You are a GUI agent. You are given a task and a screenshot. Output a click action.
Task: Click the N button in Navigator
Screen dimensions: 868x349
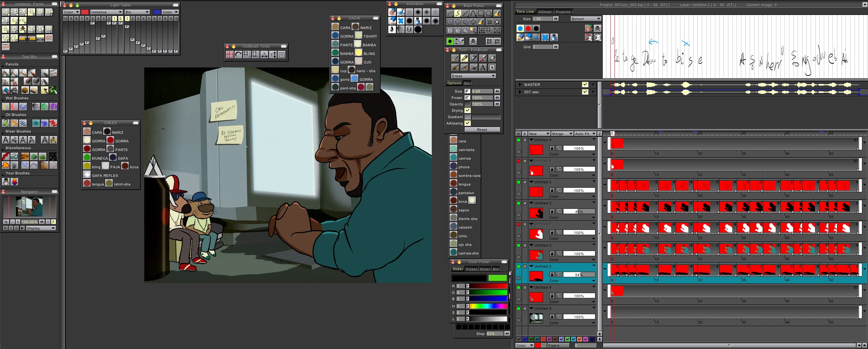pos(6,222)
